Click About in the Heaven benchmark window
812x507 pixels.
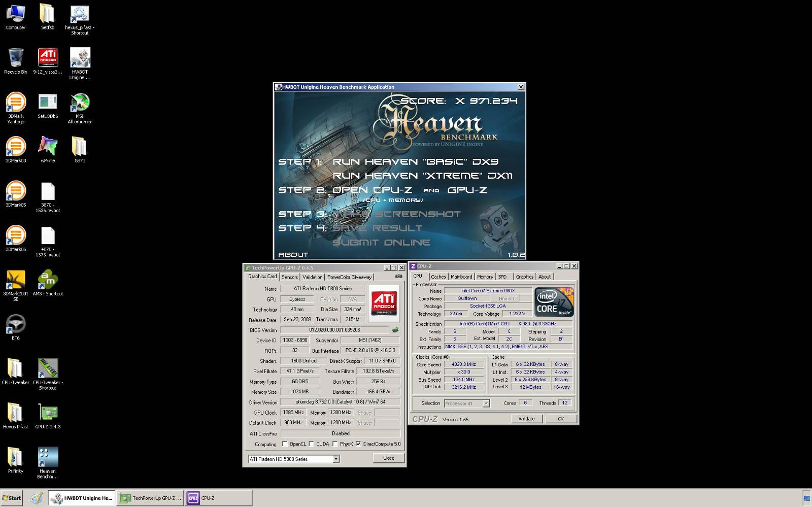tap(293, 255)
